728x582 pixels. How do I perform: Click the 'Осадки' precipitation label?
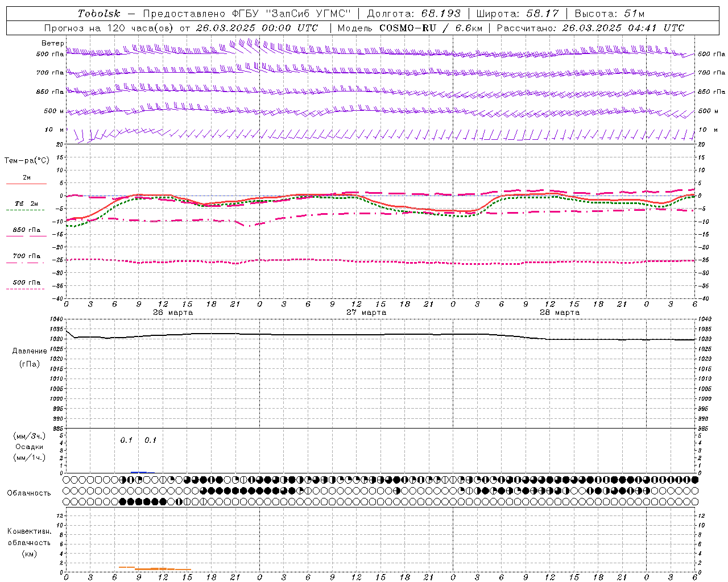point(30,447)
